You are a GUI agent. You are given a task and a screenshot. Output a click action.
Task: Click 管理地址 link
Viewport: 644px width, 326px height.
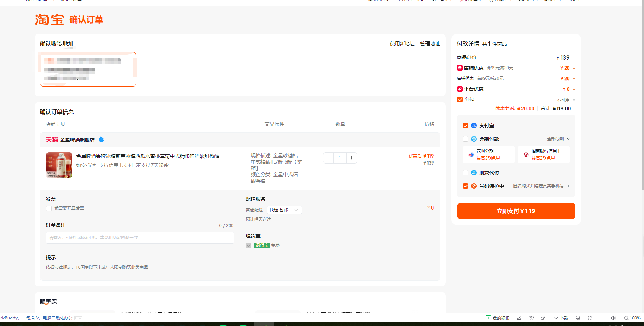tap(430, 44)
